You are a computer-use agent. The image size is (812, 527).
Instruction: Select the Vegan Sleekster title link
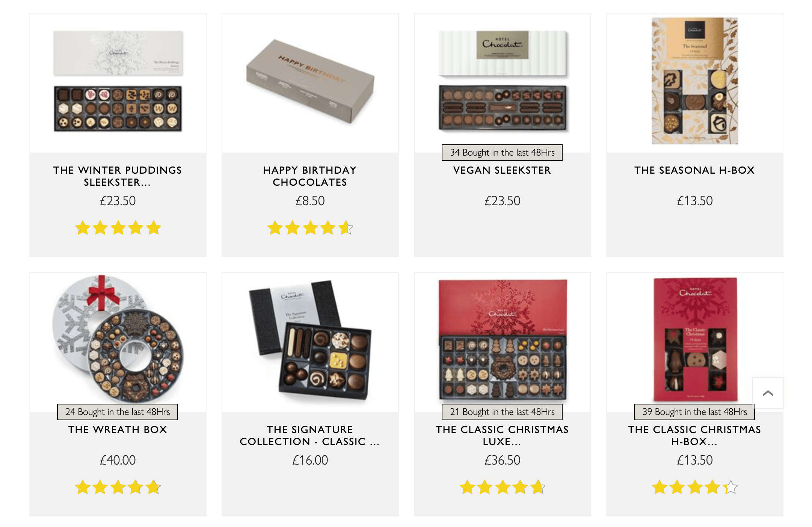(x=503, y=170)
